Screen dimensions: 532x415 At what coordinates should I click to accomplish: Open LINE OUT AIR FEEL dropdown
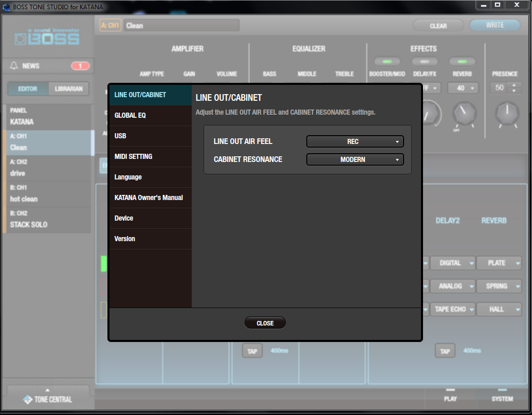point(355,141)
